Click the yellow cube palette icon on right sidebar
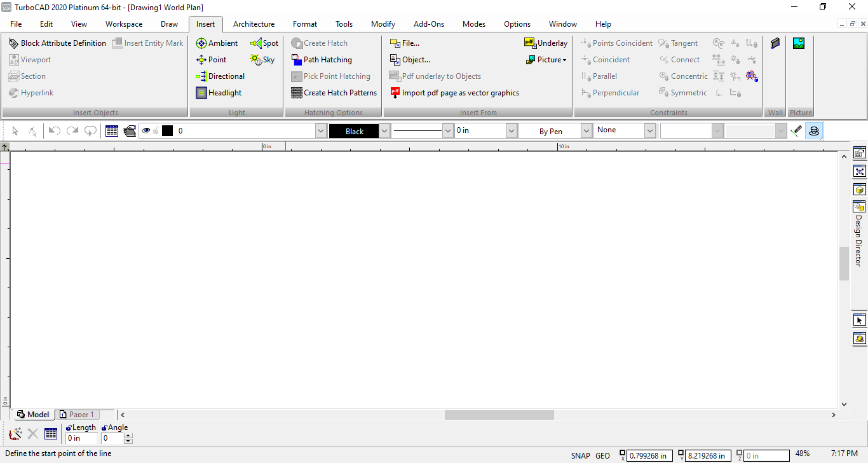 [x=859, y=190]
